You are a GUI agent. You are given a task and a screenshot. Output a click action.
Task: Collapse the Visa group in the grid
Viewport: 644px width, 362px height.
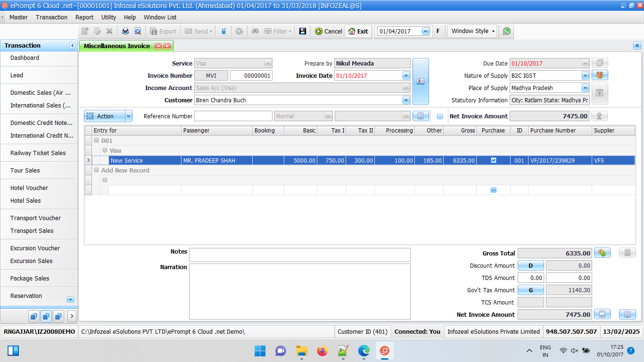(105, 150)
